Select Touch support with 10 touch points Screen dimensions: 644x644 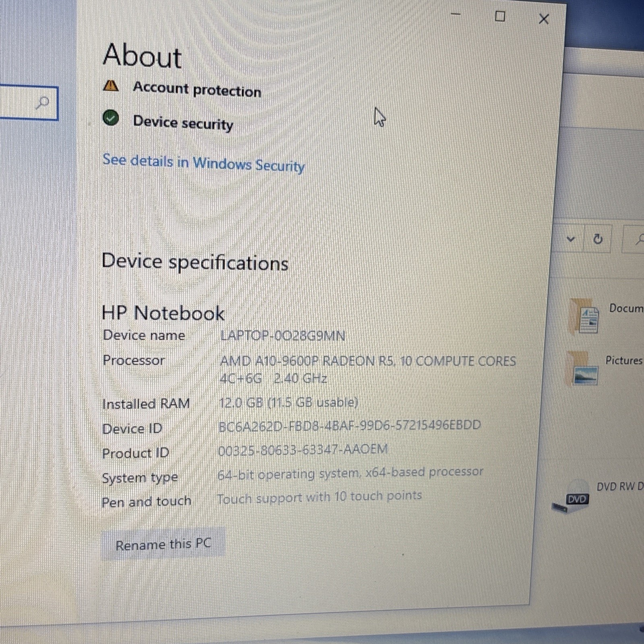pos(319,497)
